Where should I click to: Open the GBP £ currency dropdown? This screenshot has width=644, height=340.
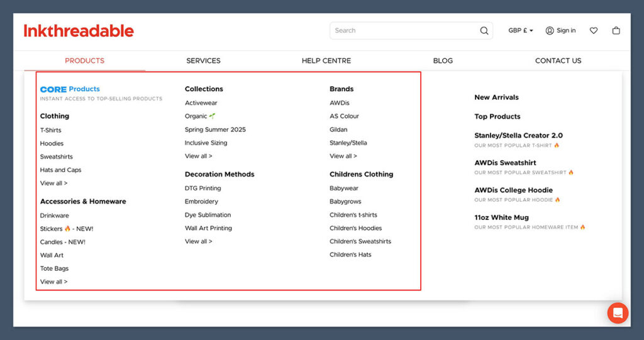520,30
